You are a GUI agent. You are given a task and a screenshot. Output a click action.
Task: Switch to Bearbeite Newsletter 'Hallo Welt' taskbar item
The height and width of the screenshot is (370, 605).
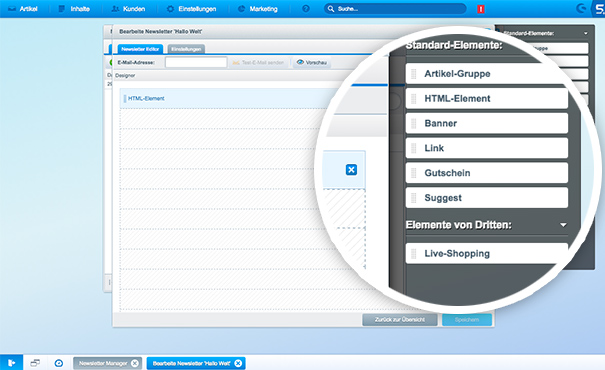(x=196, y=363)
